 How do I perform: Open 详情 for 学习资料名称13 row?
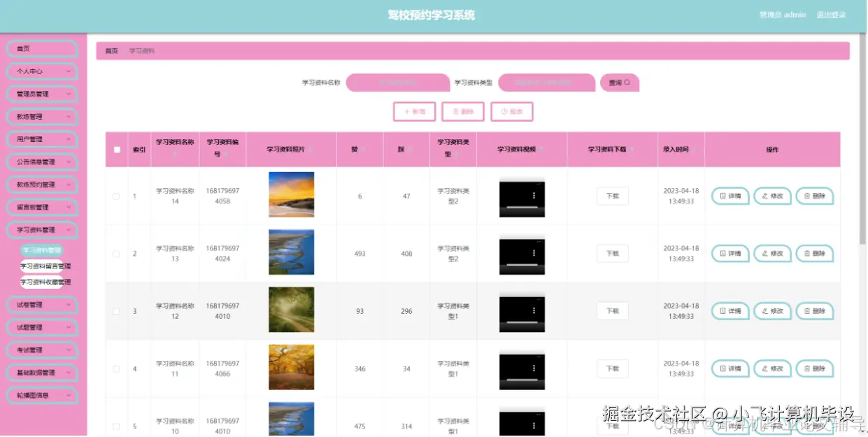(730, 253)
